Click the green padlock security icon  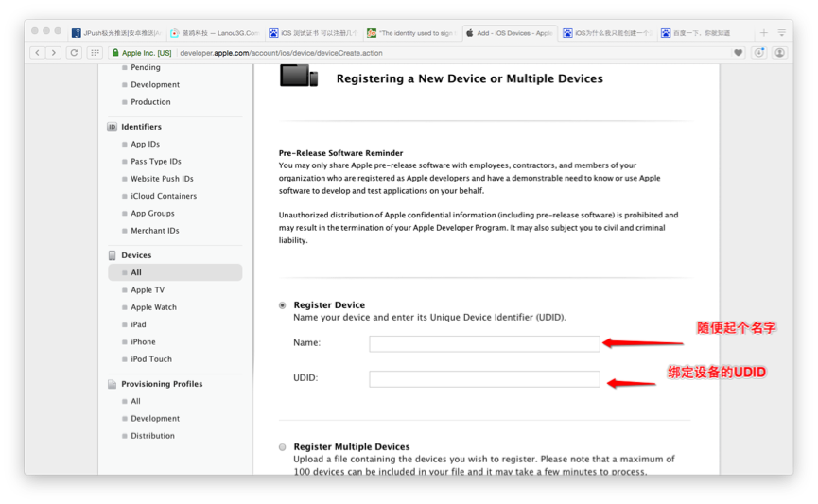click(115, 53)
